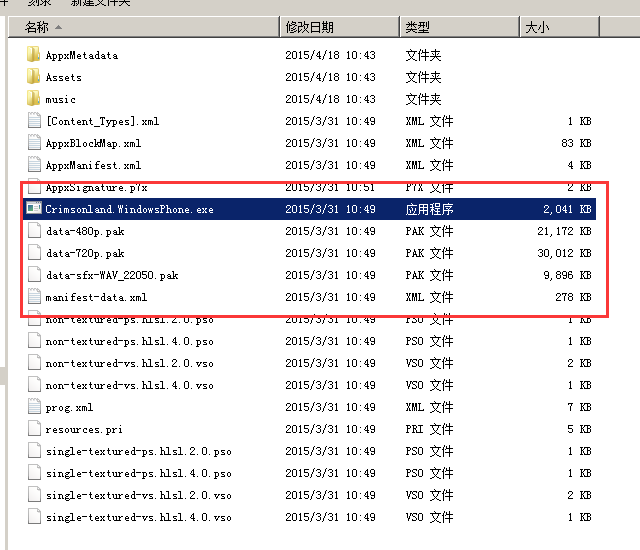Select the data-480p.pak file icon
The height and width of the screenshot is (550, 640).
(x=34, y=231)
